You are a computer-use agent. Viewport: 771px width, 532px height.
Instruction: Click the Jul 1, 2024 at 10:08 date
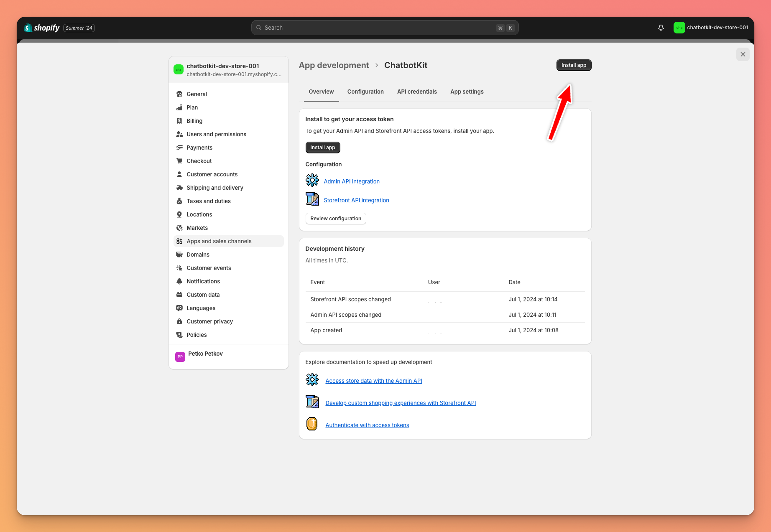pos(533,330)
